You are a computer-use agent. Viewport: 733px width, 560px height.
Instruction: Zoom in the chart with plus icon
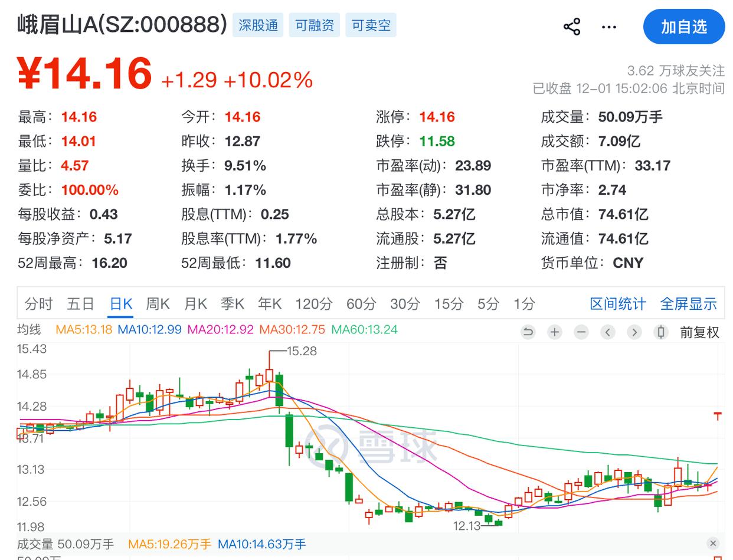click(x=555, y=332)
